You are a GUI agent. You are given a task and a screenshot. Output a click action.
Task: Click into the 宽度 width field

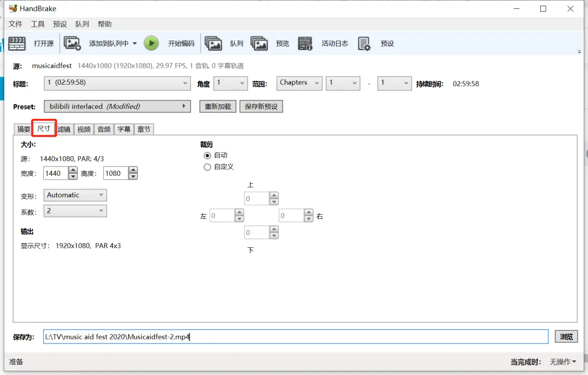pos(56,173)
